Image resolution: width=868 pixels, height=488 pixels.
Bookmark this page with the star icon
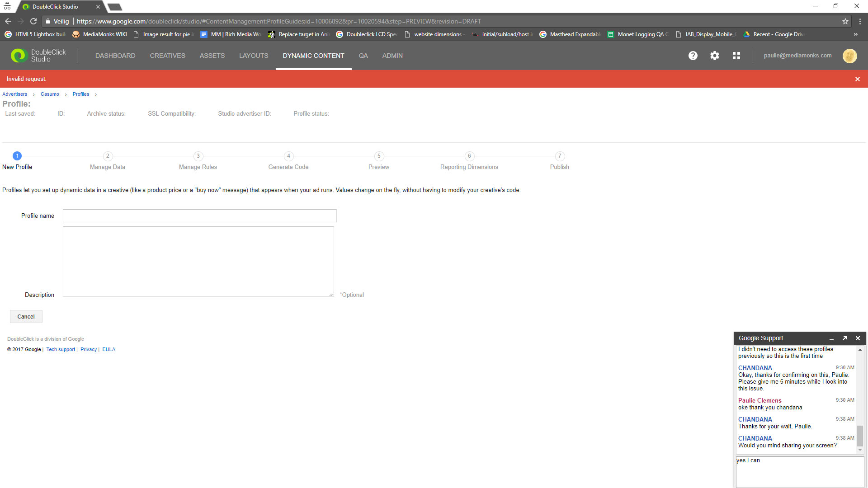click(x=845, y=21)
